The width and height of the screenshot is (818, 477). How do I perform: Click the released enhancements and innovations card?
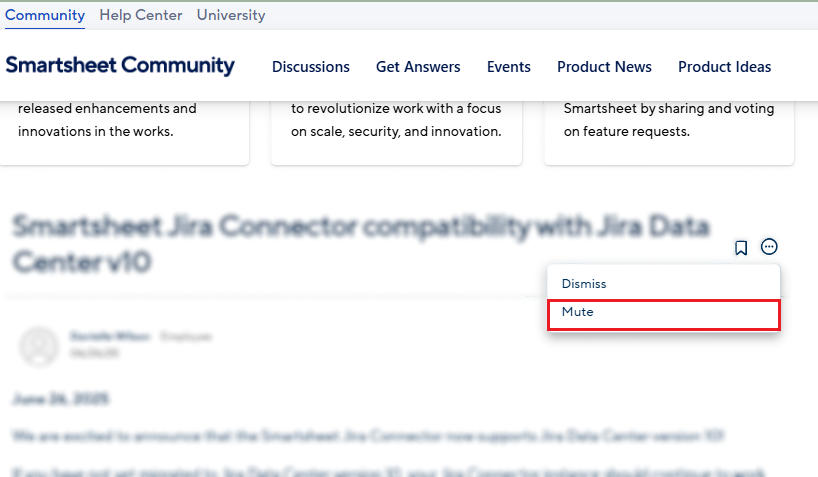124,133
